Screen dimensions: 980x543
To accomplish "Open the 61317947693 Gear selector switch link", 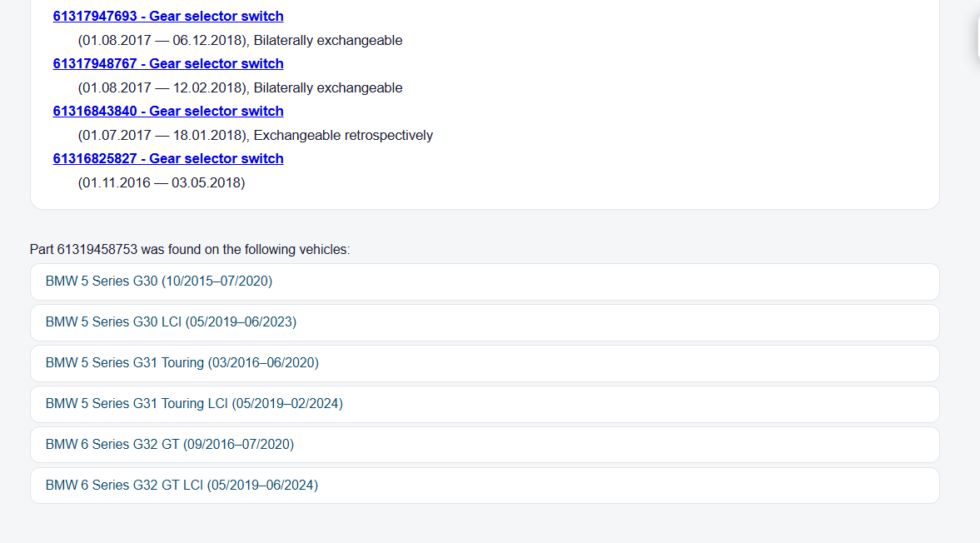I will click(168, 17).
